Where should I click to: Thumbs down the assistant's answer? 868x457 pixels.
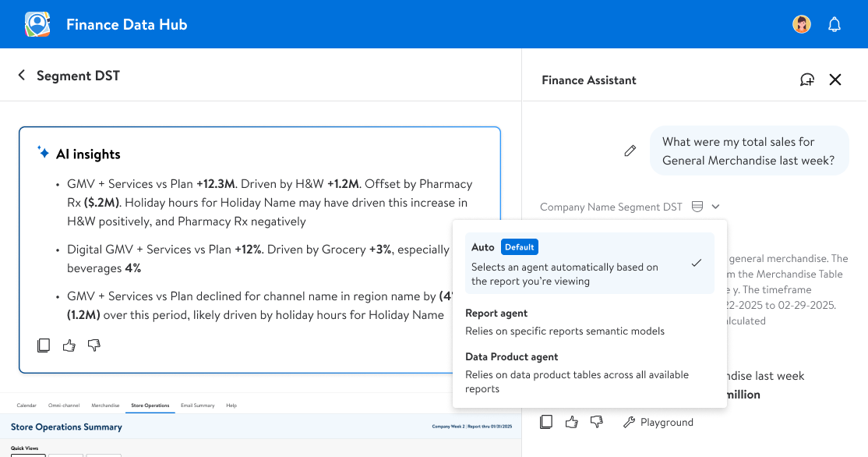(597, 422)
